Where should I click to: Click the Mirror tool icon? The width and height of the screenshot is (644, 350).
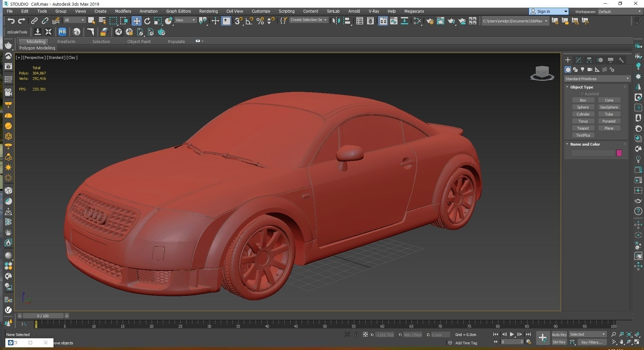336,21
